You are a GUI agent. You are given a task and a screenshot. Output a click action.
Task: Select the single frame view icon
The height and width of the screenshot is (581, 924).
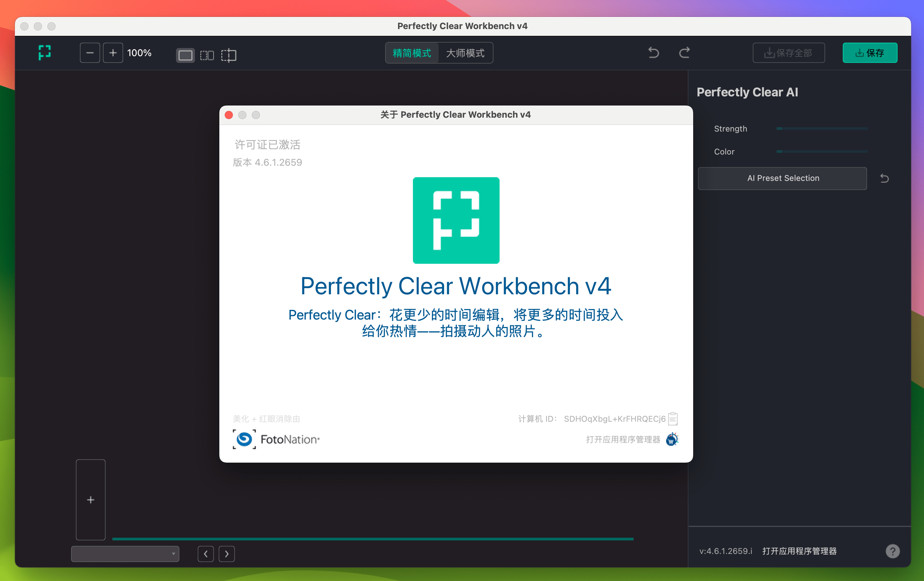185,55
